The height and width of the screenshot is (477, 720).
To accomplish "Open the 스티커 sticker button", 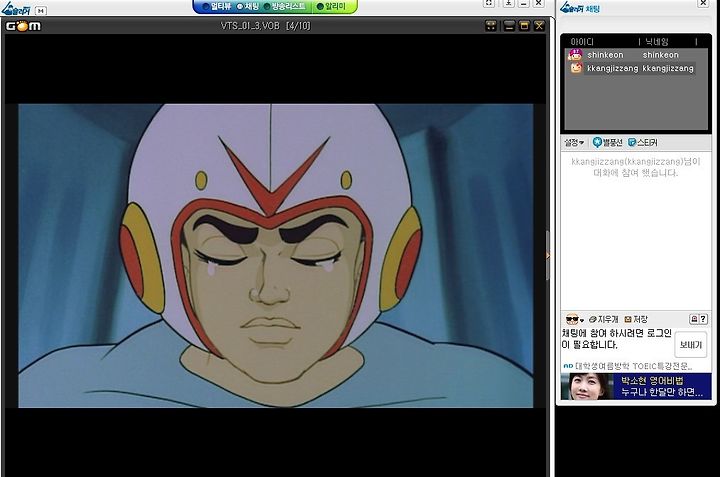I will [642, 143].
